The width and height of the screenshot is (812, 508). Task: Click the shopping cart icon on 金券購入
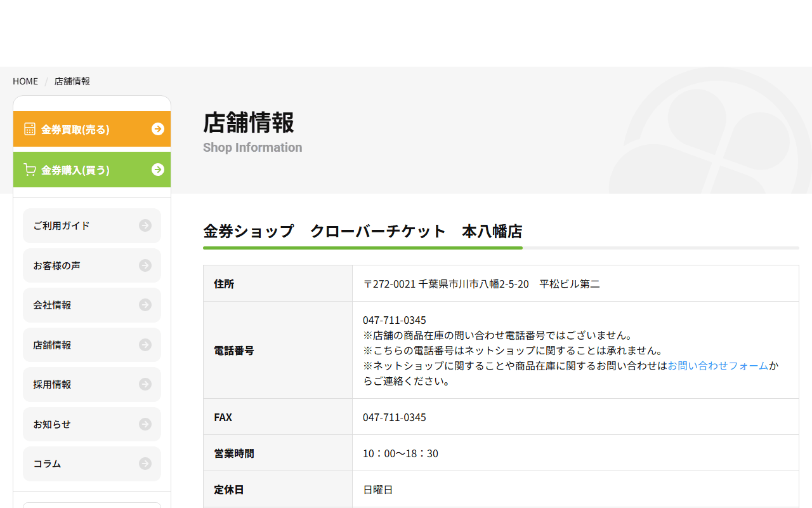(x=29, y=170)
